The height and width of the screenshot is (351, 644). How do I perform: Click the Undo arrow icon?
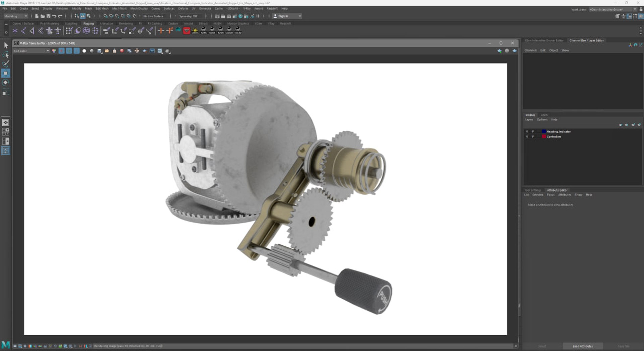(x=54, y=16)
